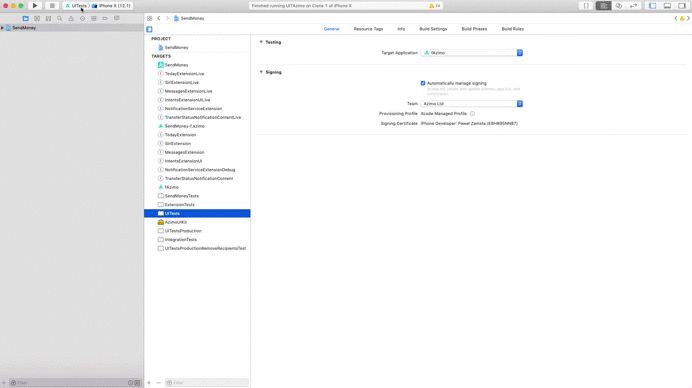692x388 pixels.
Task: Expand the SendMoney project in navigator
Action: 3,28
